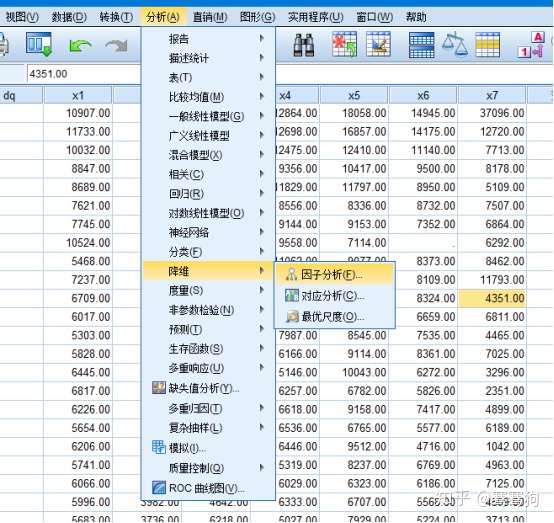
Task: Open the 对数线性模型(O) menu entry
Action: coord(208,213)
